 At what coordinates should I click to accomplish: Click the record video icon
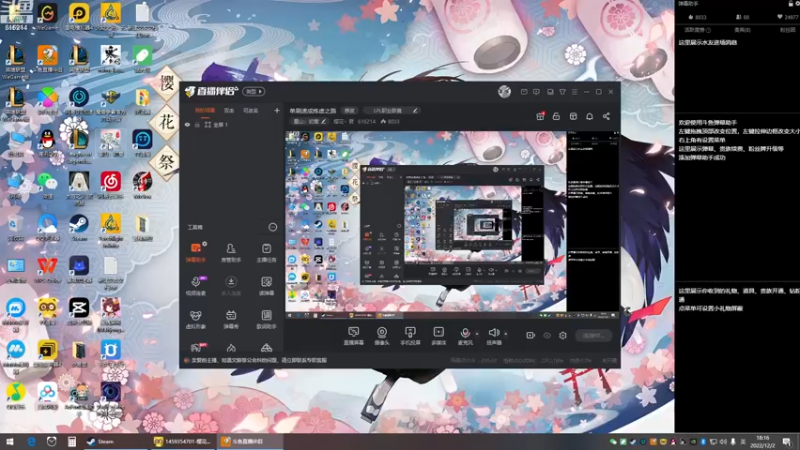click(x=530, y=335)
